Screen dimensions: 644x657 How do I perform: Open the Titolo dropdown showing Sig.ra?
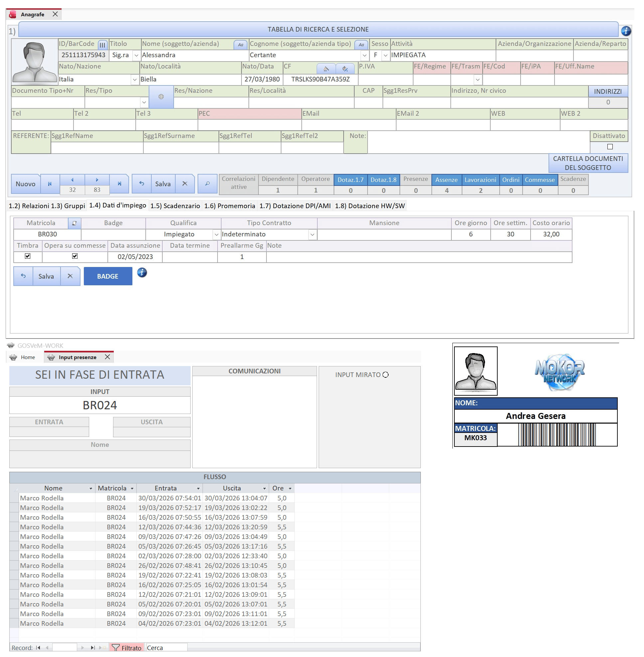coord(136,55)
